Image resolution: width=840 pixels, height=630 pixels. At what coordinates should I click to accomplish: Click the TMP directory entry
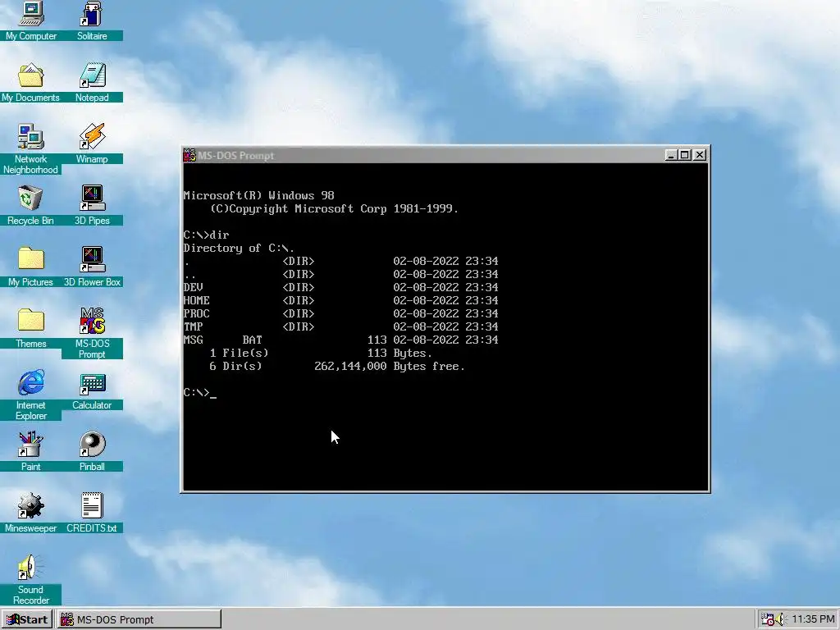(340, 326)
